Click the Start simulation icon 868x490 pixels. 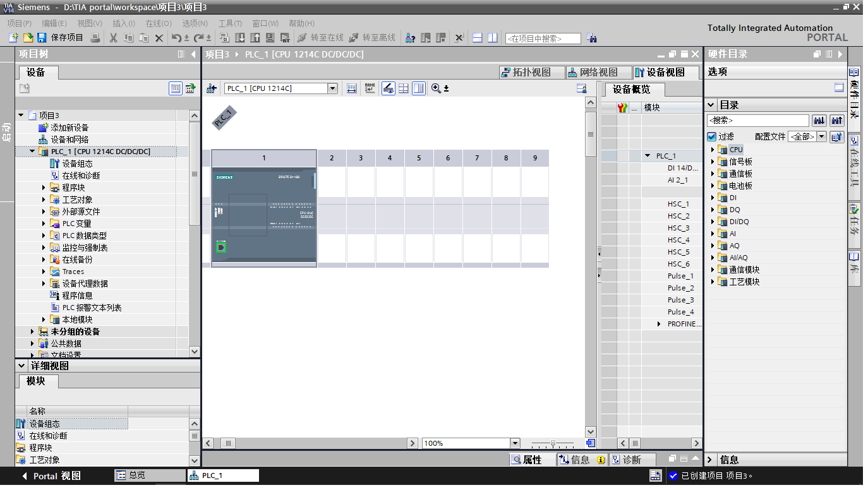(270, 38)
